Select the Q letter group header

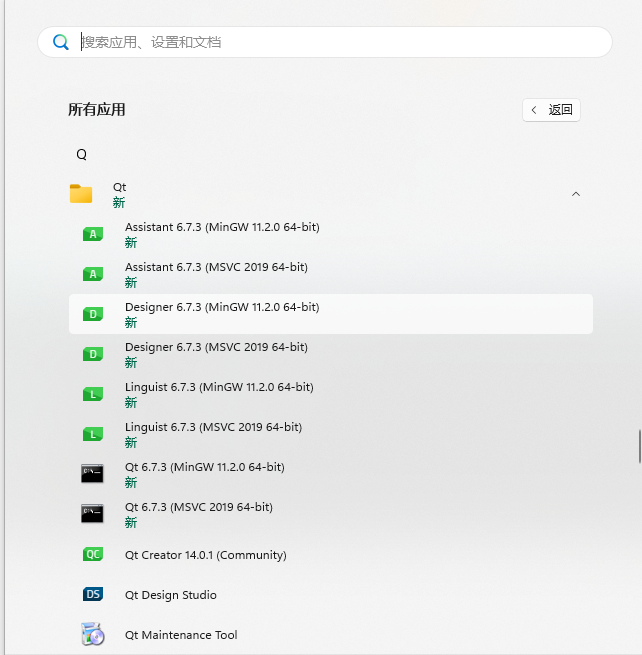pos(81,155)
